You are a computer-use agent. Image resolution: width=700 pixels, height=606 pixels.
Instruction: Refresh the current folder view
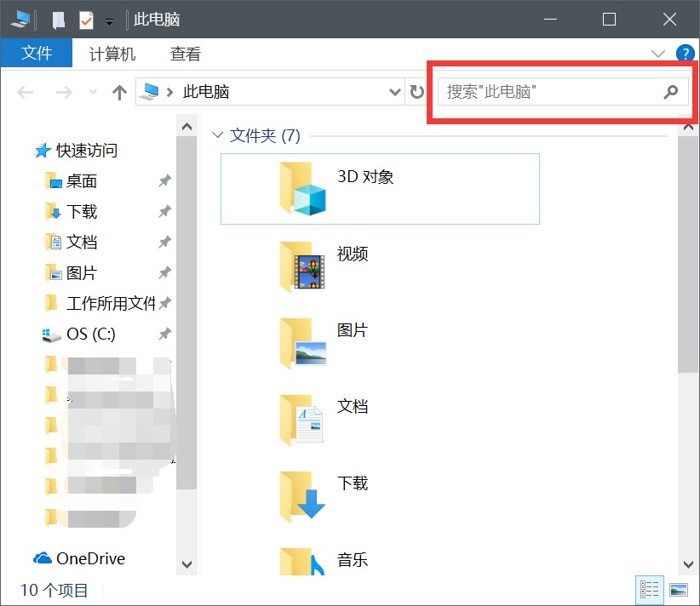click(416, 92)
